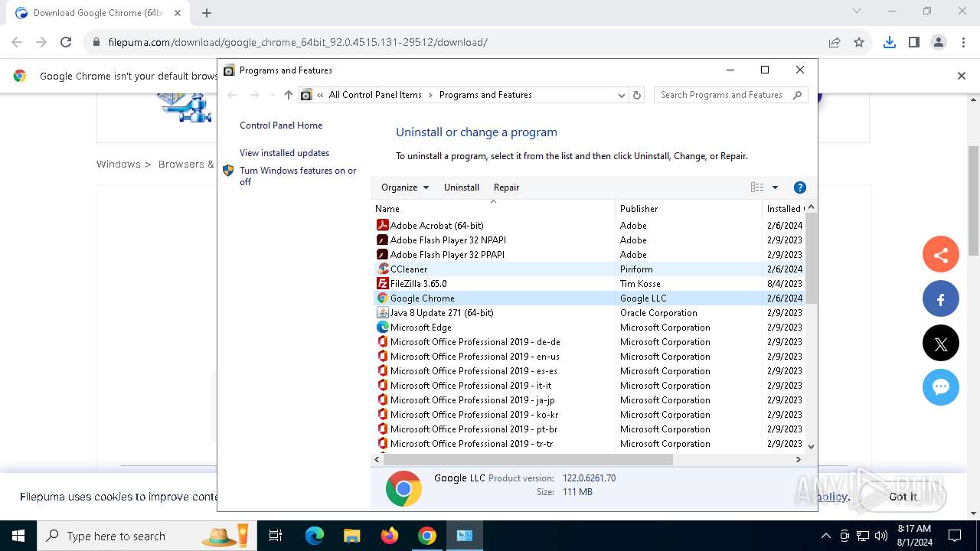The image size is (980, 551).
Task: Click Uninstall in the toolbar
Action: 462,187
